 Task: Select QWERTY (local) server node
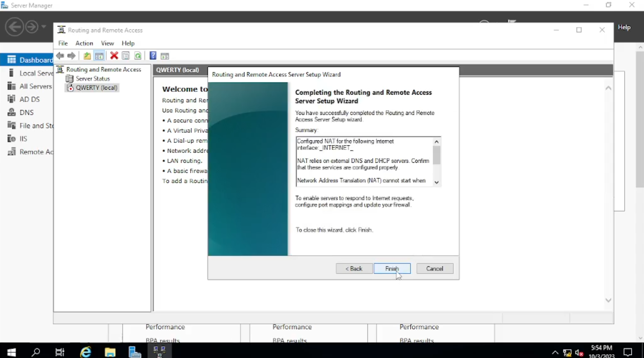96,88
